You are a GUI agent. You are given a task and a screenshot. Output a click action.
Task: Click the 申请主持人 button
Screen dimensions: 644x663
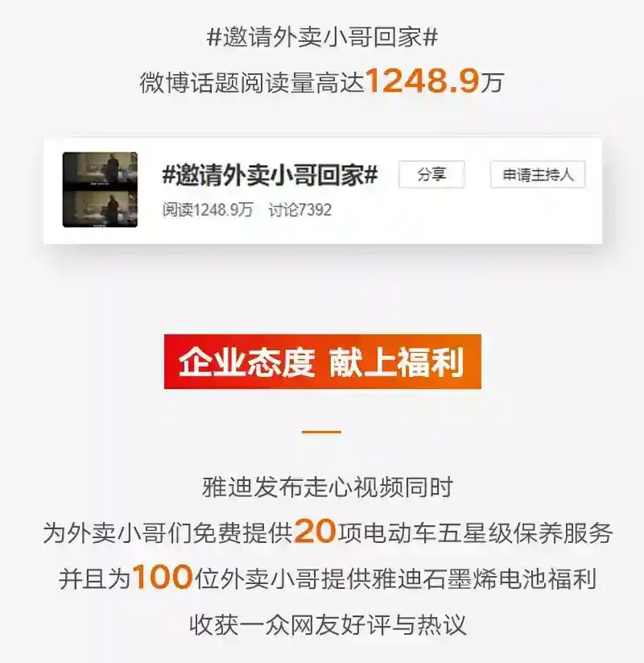(x=538, y=174)
